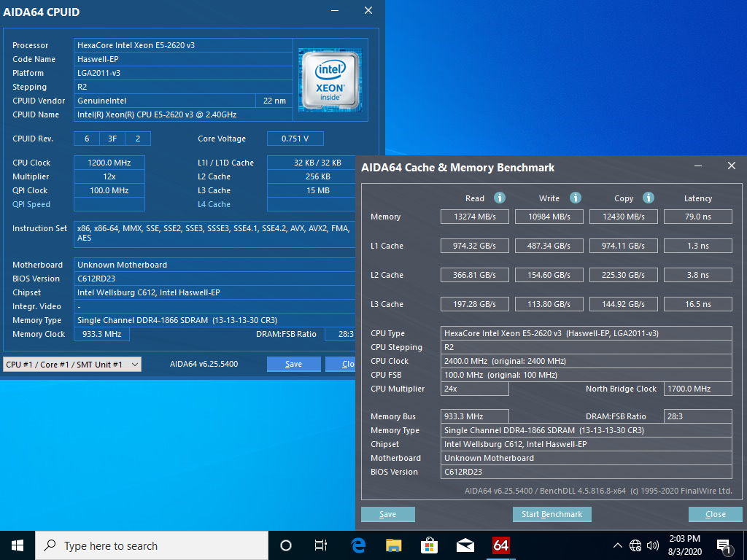Click CPU Type field in Benchmark window
This screenshot has width=747, height=560.
pos(586,333)
